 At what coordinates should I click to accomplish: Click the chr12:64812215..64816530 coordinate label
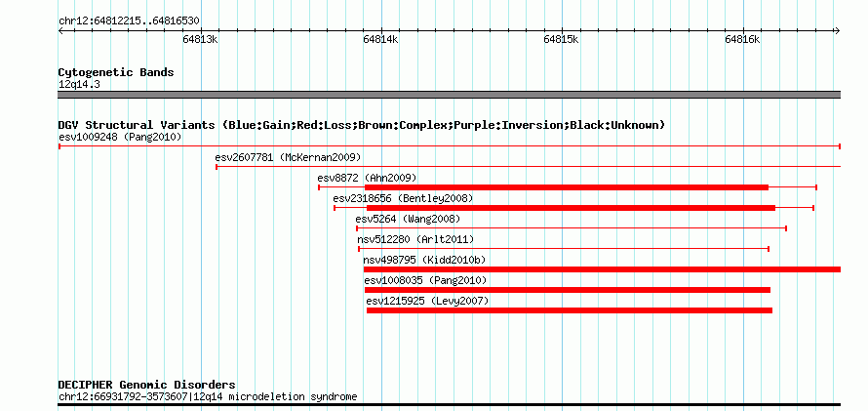pos(129,21)
